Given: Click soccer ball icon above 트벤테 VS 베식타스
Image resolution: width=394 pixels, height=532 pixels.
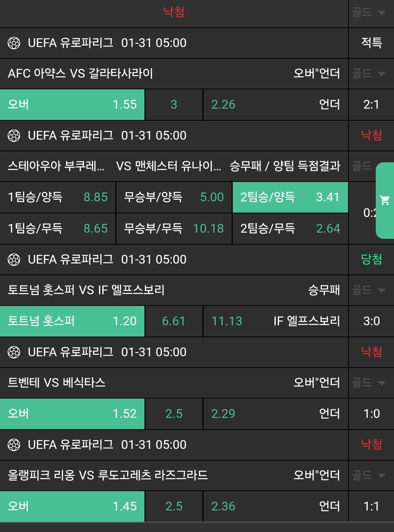Looking at the screenshot, I should pos(14,353).
